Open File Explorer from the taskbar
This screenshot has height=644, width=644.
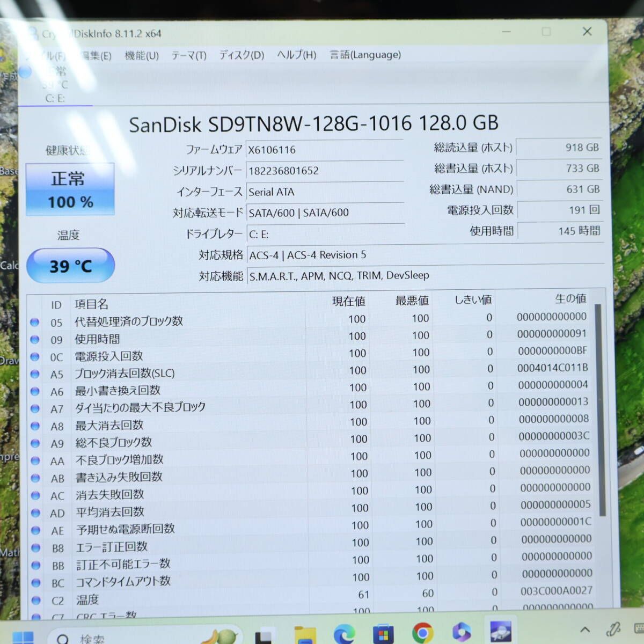point(305,634)
